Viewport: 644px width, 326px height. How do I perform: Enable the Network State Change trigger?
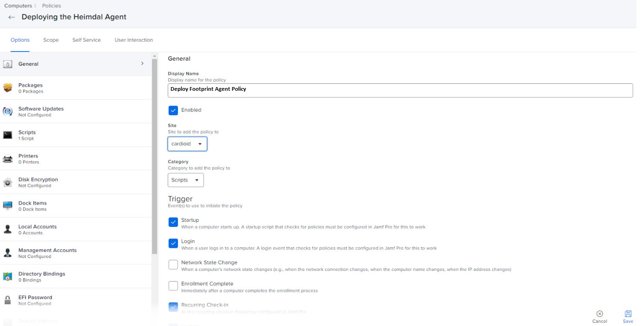tap(173, 265)
